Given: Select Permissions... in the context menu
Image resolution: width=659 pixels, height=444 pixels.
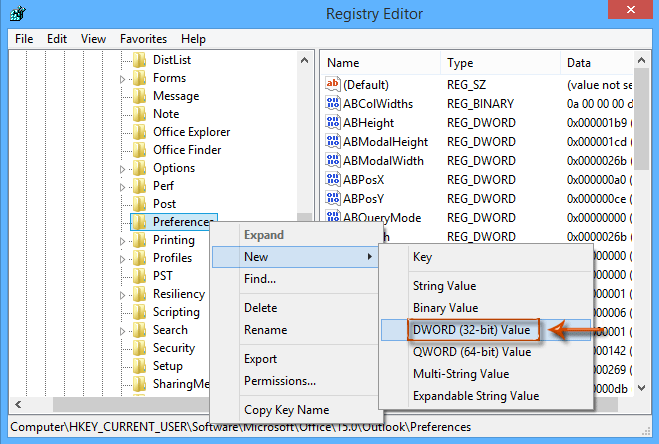Looking at the screenshot, I should coord(280,380).
